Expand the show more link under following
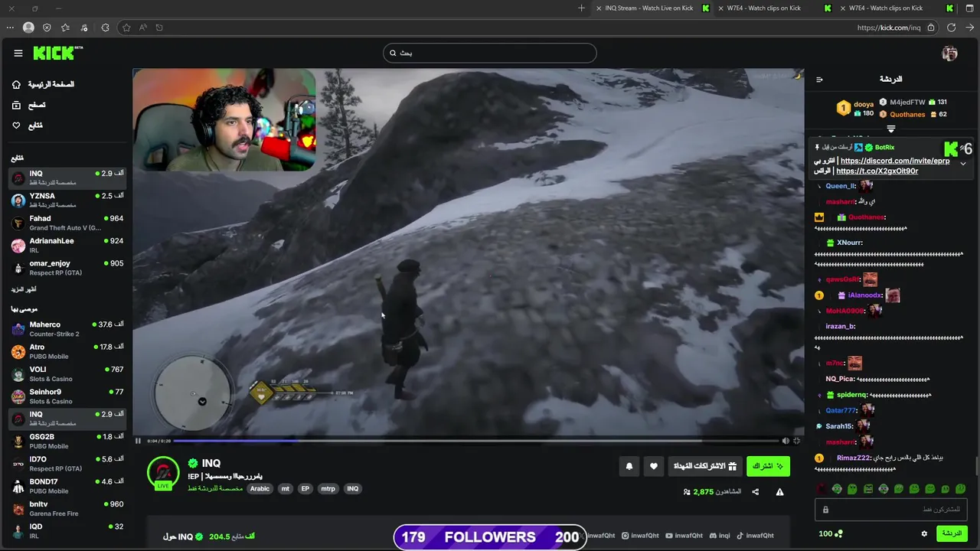Image resolution: width=980 pixels, height=551 pixels. (24, 289)
